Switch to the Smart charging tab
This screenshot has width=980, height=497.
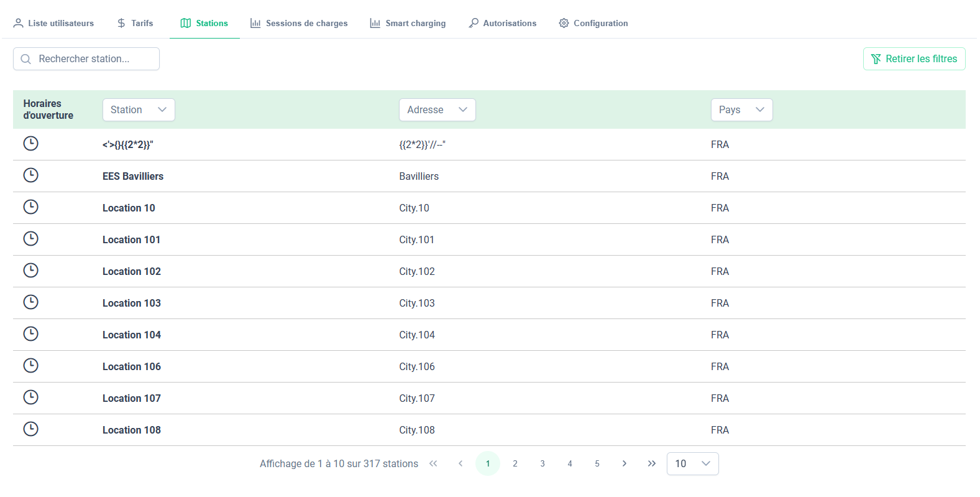tap(408, 23)
